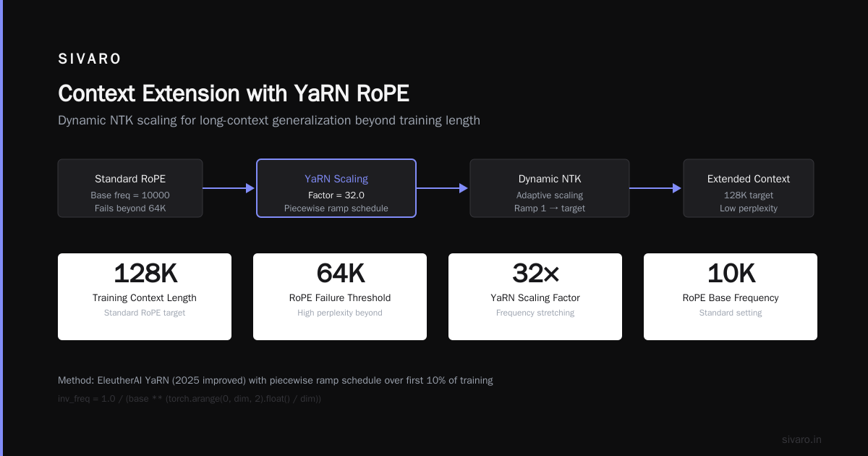
Task: Click the EleutherAI YaRN method note
Action: [x=276, y=380]
